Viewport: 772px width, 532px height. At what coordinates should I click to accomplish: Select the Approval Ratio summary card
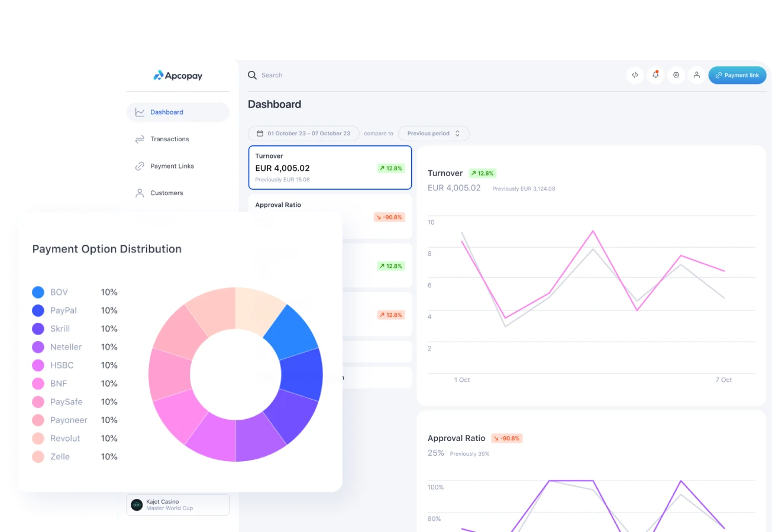(x=330, y=216)
